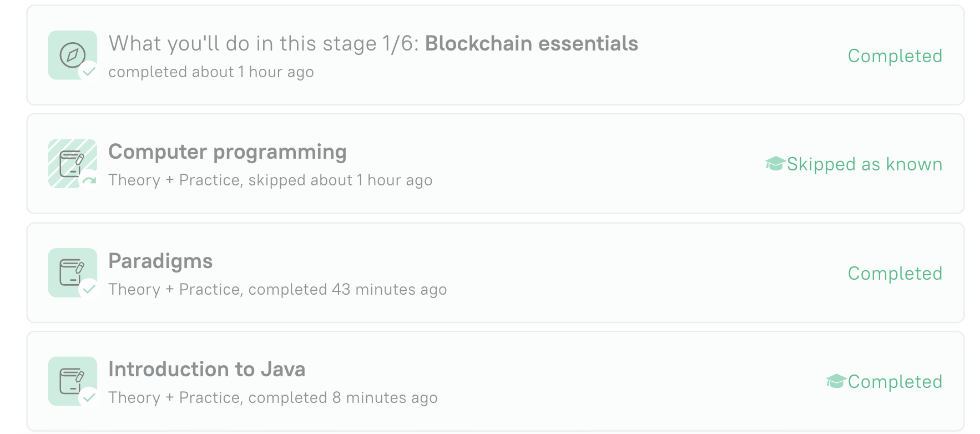Click the striped notebook icon for Computer programming
The image size is (980, 434).
(x=73, y=164)
